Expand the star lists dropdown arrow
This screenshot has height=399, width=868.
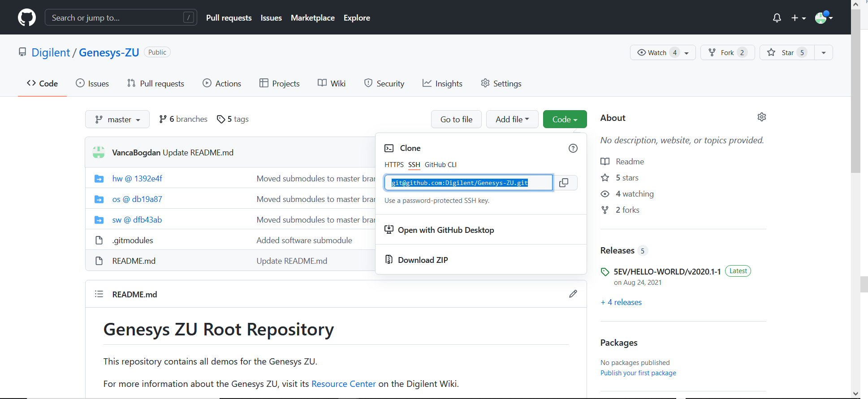coord(824,52)
